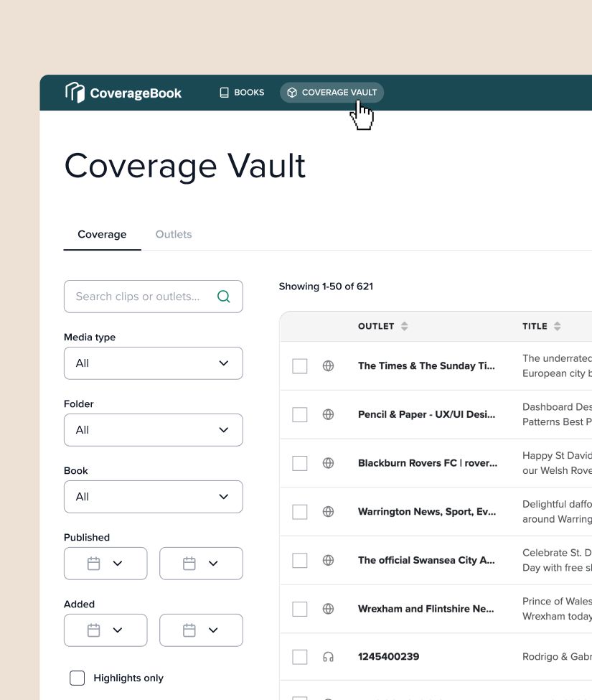Select the Wrexham and Flintshire row checkbox
Viewport: 592px width, 700px height.
coord(300,609)
